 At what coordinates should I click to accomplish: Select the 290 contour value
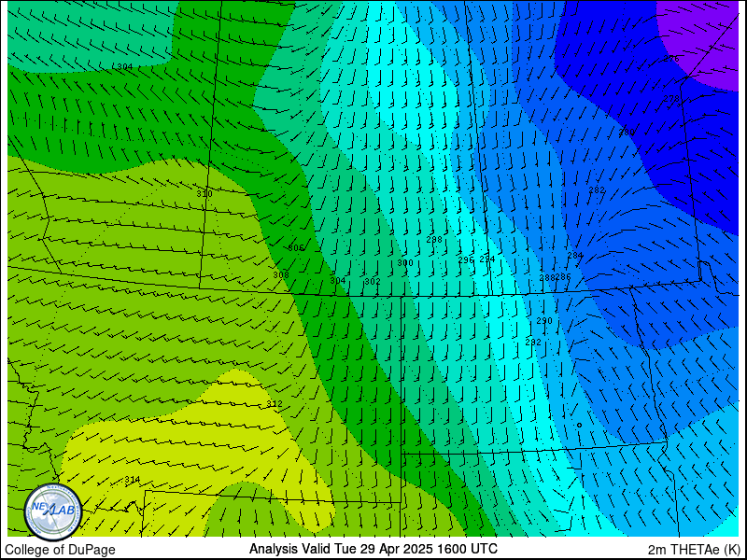tap(544, 321)
